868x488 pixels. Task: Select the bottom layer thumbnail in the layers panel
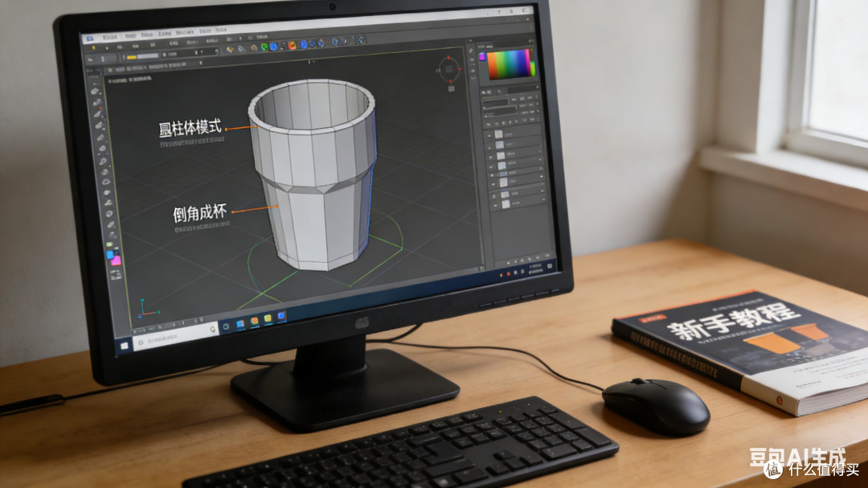[506, 204]
